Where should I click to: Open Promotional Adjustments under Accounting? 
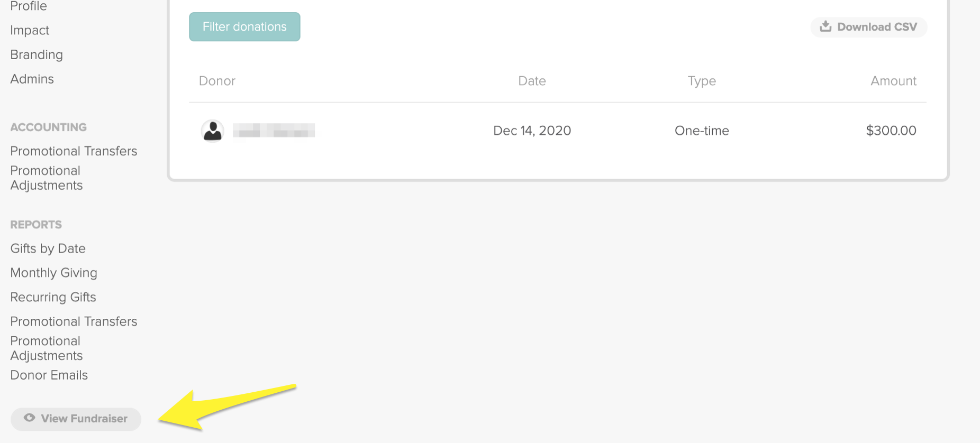[47, 178]
